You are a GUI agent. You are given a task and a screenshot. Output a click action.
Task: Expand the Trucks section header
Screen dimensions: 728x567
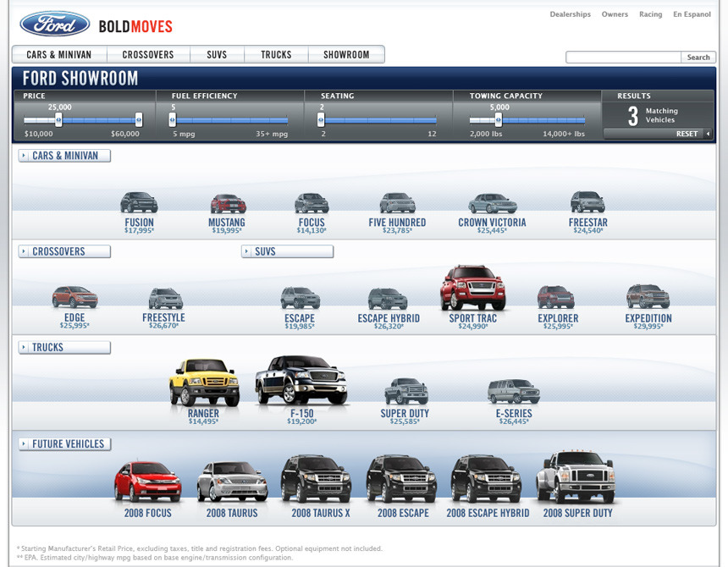64,348
